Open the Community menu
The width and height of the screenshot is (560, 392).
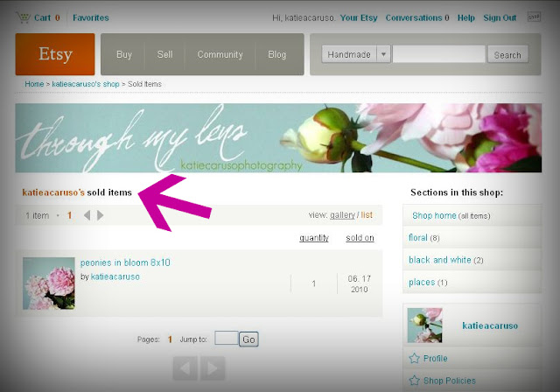pyautogui.click(x=220, y=54)
